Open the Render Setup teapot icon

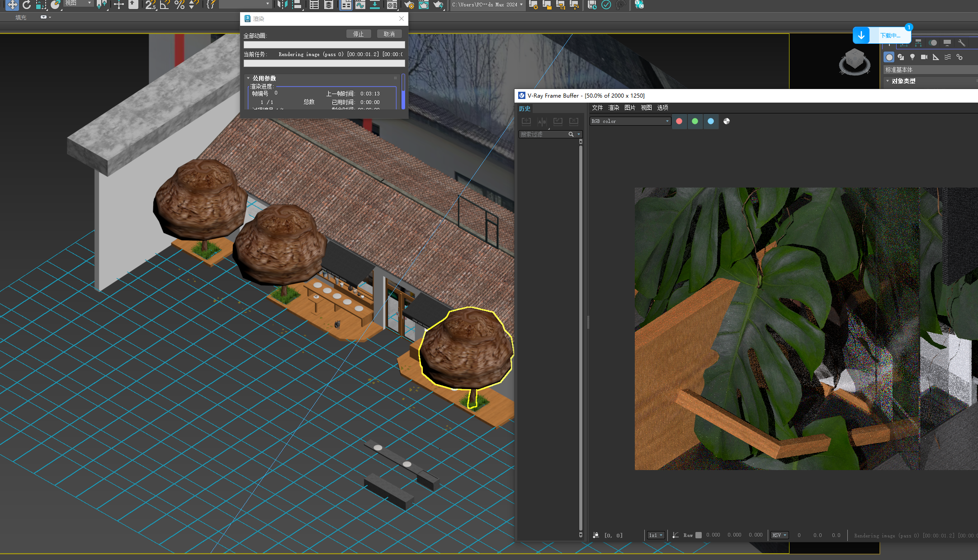[x=409, y=5]
